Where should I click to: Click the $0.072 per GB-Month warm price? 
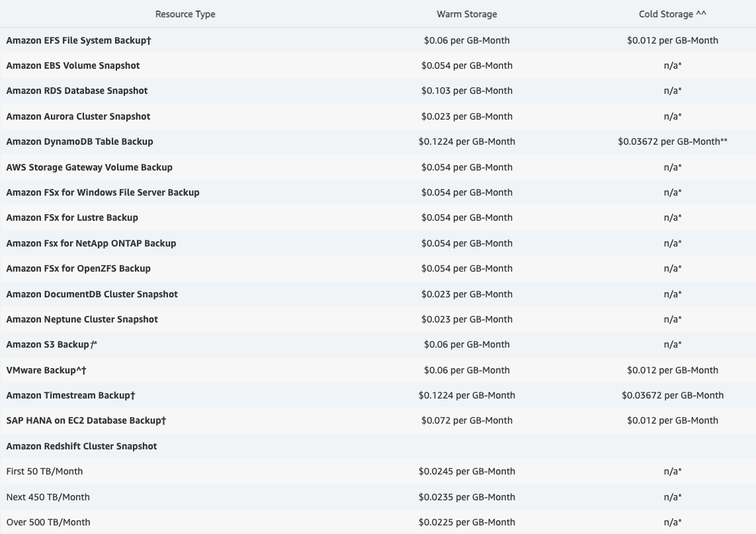(466, 420)
